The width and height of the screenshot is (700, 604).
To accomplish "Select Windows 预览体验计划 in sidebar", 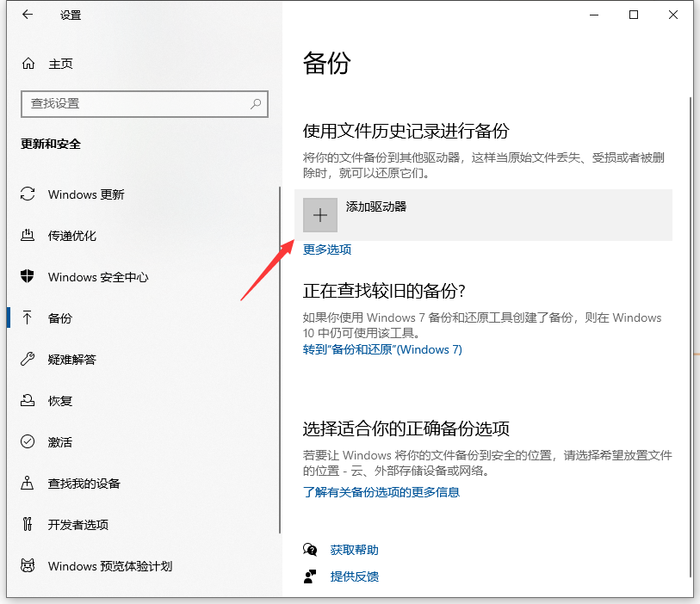I will [x=110, y=566].
